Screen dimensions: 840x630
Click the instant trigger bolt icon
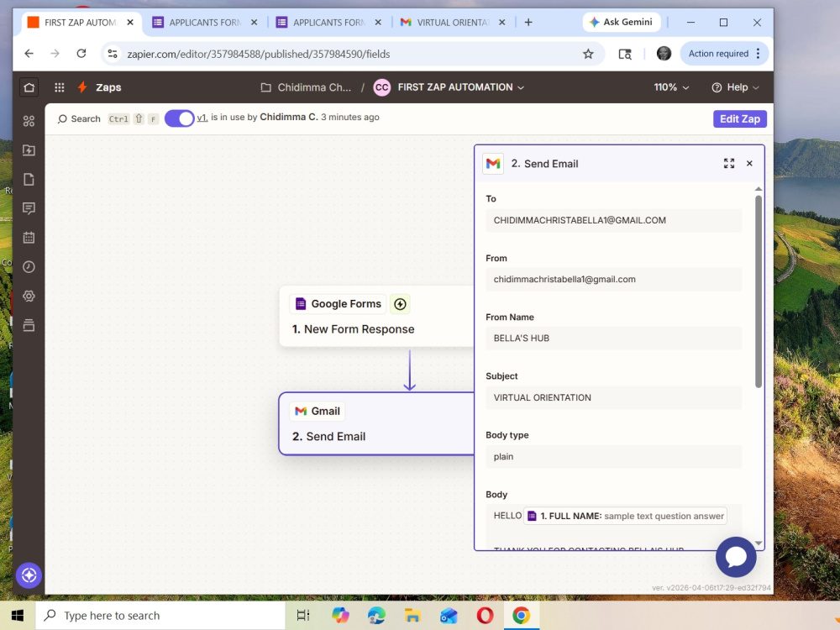[400, 304]
